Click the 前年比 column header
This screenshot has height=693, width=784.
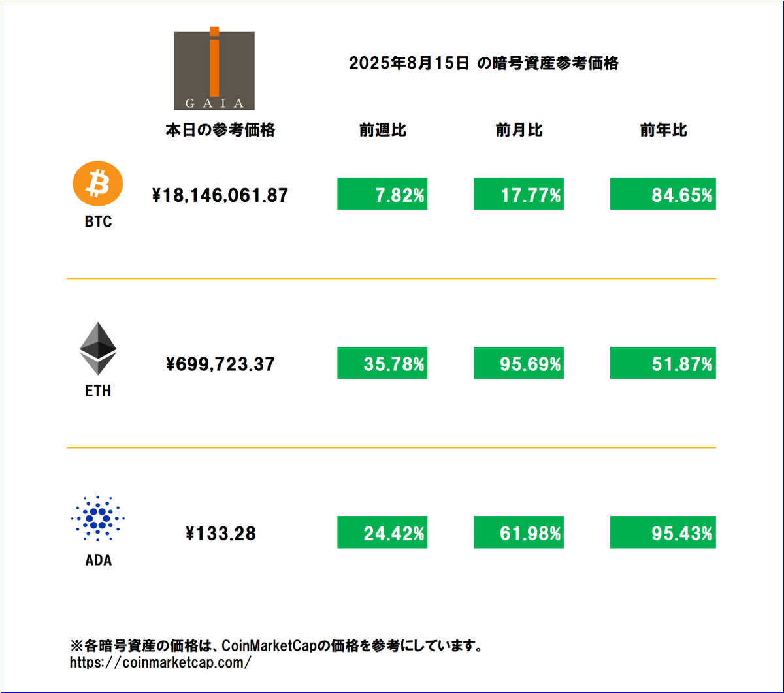click(x=663, y=130)
